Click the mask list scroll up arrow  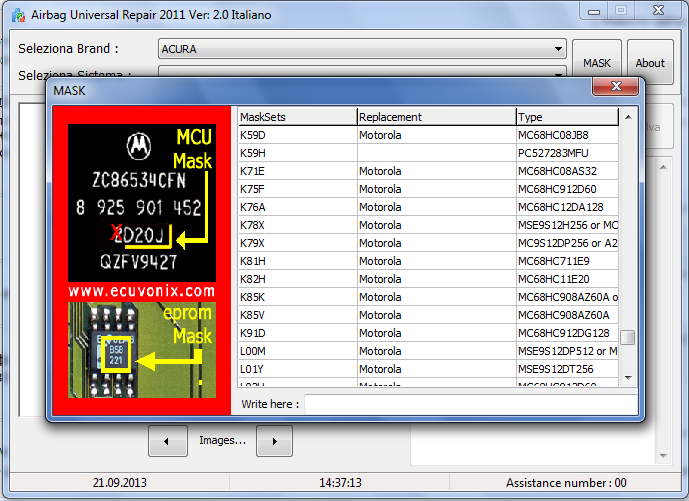[x=628, y=117]
